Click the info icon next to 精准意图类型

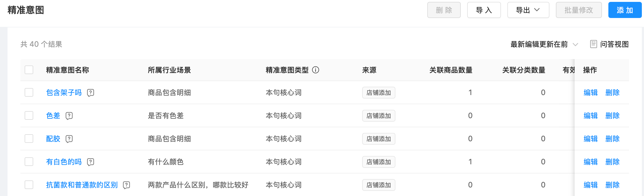[x=316, y=70]
